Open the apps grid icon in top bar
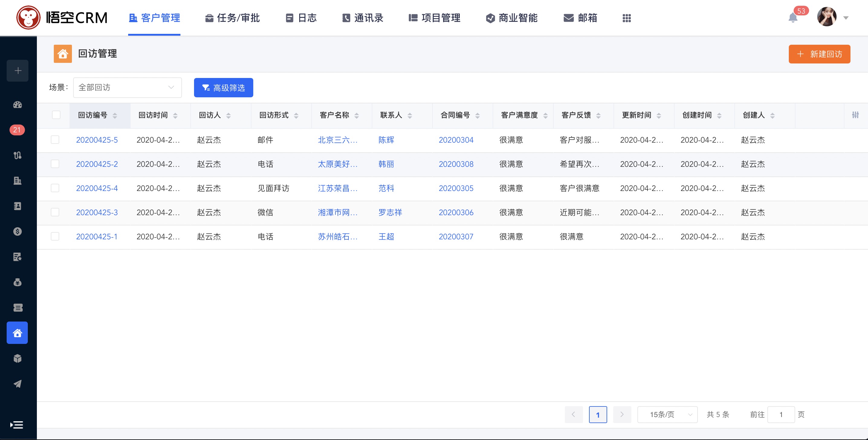The width and height of the screenshot is (868, 440). click(x=627, y=18)
